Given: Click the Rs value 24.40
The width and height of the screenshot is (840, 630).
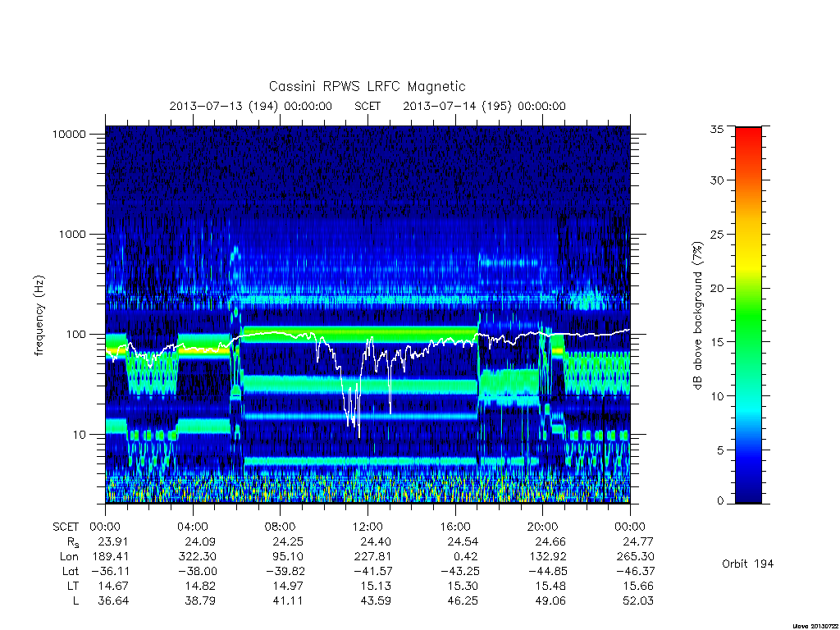Looking at the screenshot, I should click(x=376, y=542).
